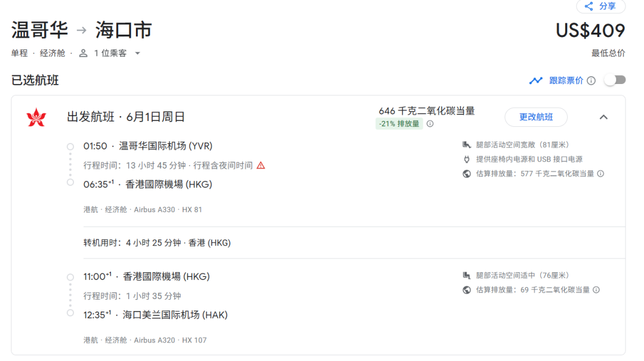Image resolution: width=644 pixels, height=361 pixels.
Task: Click the emissions percentage info icon
Action: point(430,124)
